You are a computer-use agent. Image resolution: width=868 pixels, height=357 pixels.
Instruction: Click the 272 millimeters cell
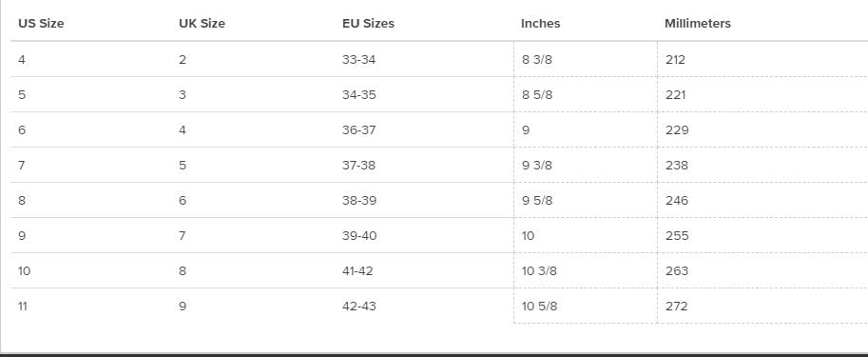point(677,306)
